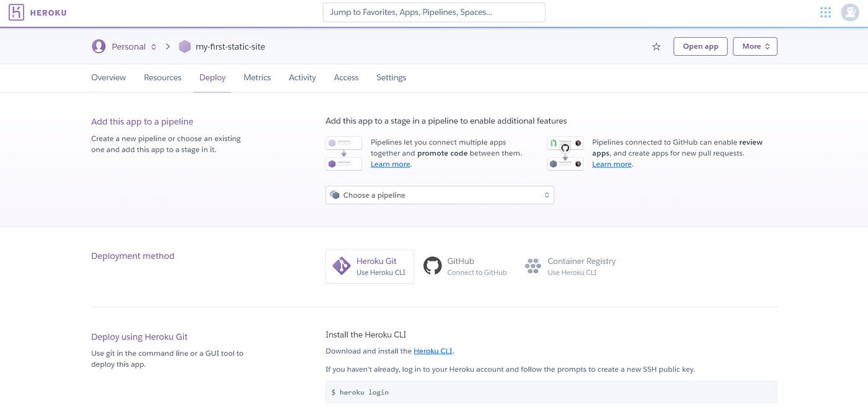
Task: Click the Deploy using Heroku Git heading
Action: pos(139,337)
